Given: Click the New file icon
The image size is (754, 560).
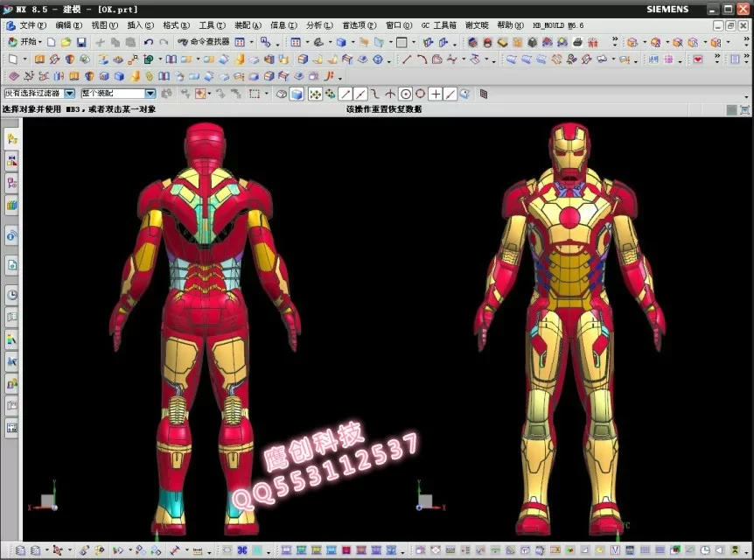Looking at the screenshot, I should click(51, 42).
